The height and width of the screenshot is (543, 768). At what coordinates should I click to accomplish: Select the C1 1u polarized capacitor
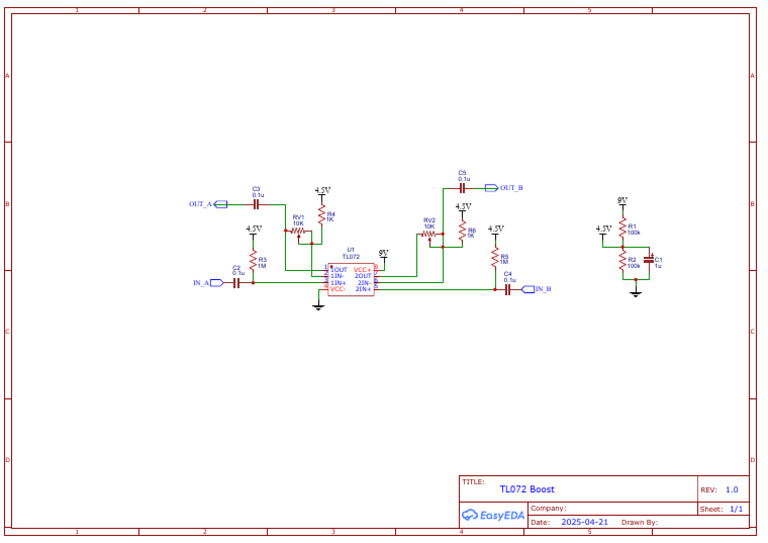(649, 260)
